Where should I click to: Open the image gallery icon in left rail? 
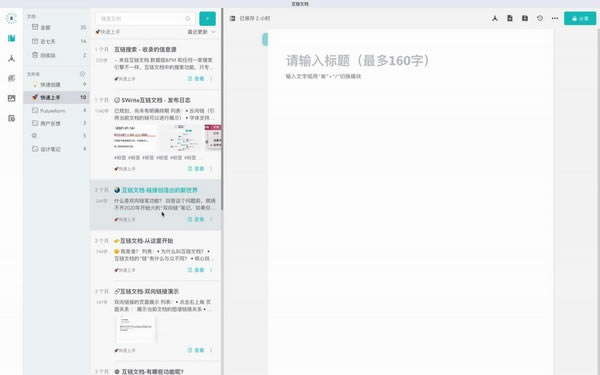pyautogui.click(x=11, y=98)
